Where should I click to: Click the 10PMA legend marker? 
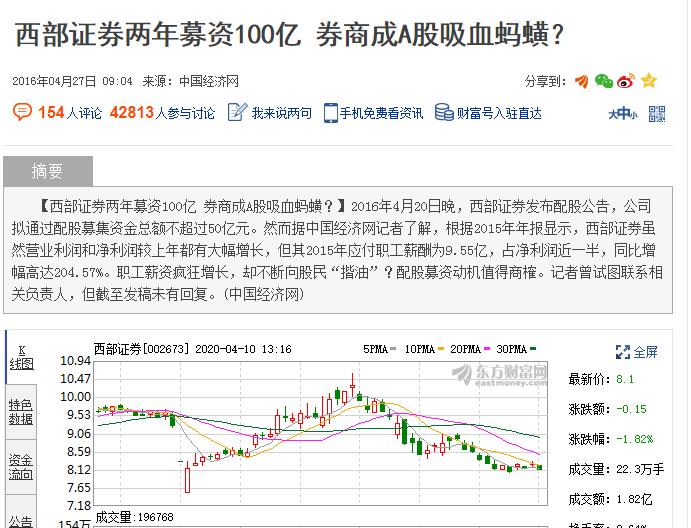pyautogui.click(x=441, y=349)
